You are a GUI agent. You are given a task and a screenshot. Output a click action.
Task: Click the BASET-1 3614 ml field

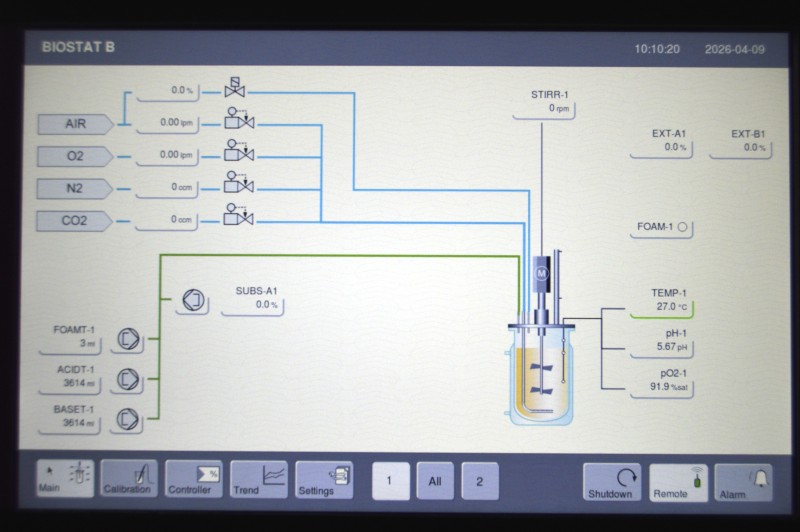coord(70,418)
